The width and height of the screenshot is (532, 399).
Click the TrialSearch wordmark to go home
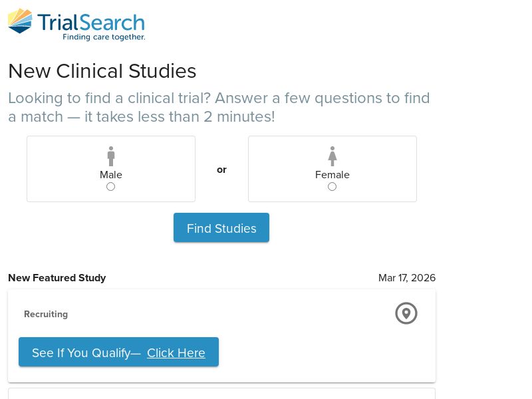tap(92, 21)
